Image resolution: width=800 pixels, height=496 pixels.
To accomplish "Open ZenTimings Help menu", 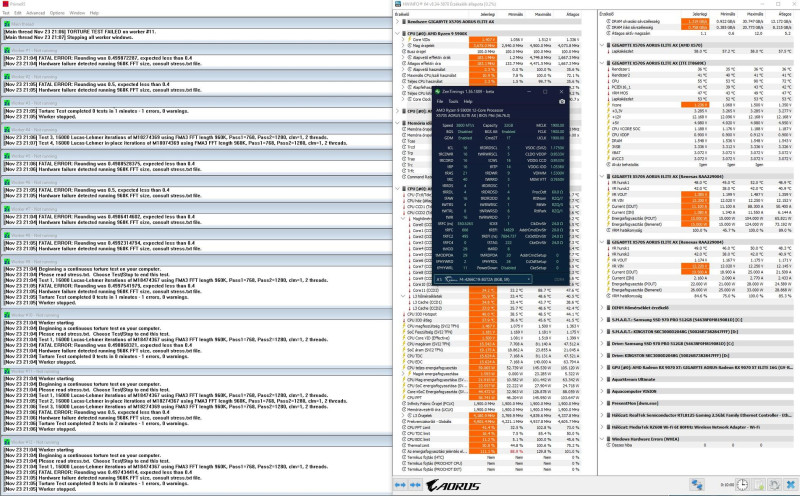I will (x=468, y=102).
